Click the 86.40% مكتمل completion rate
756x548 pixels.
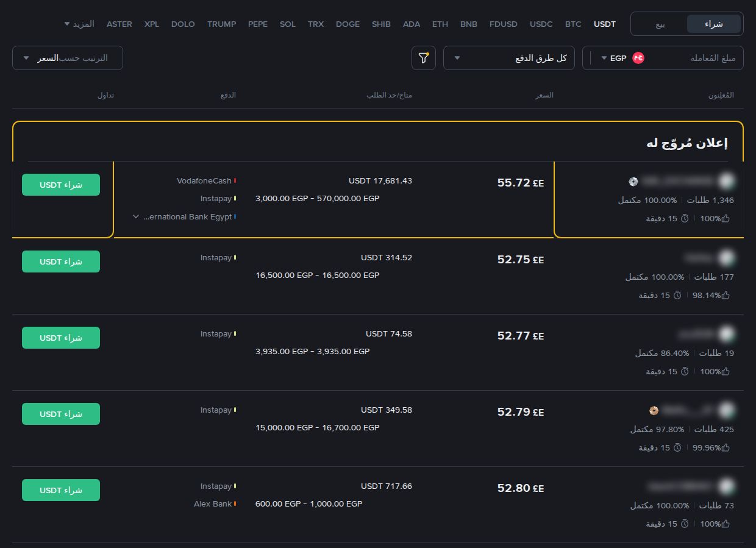coord(662,354)
